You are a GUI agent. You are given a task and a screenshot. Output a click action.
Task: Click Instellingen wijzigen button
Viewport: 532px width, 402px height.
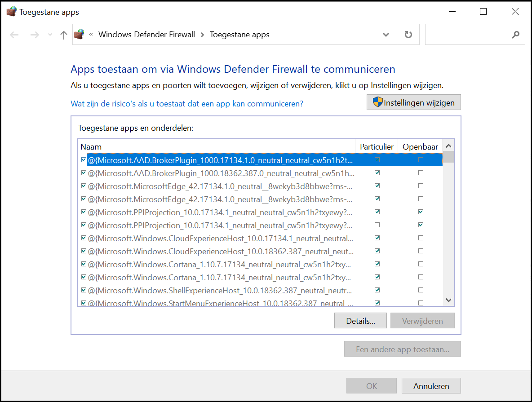pyautogui.click(x=413, y=102)
